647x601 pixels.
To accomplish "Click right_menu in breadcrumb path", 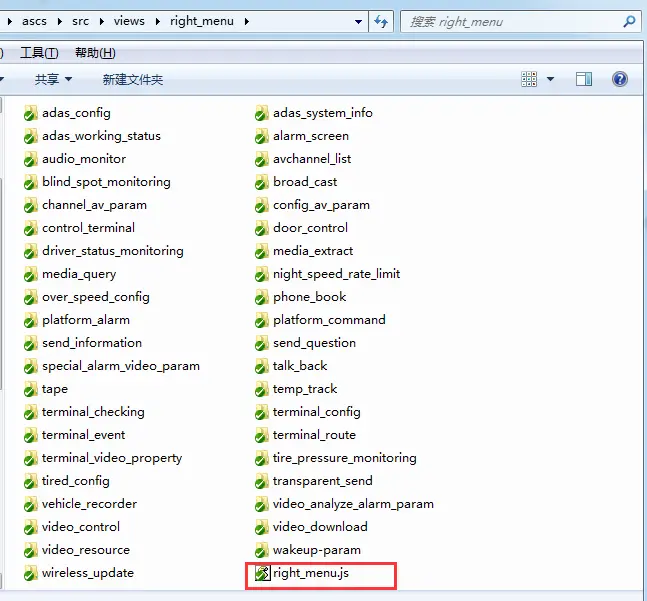I will pyautogui.click(x=202, y=21).
